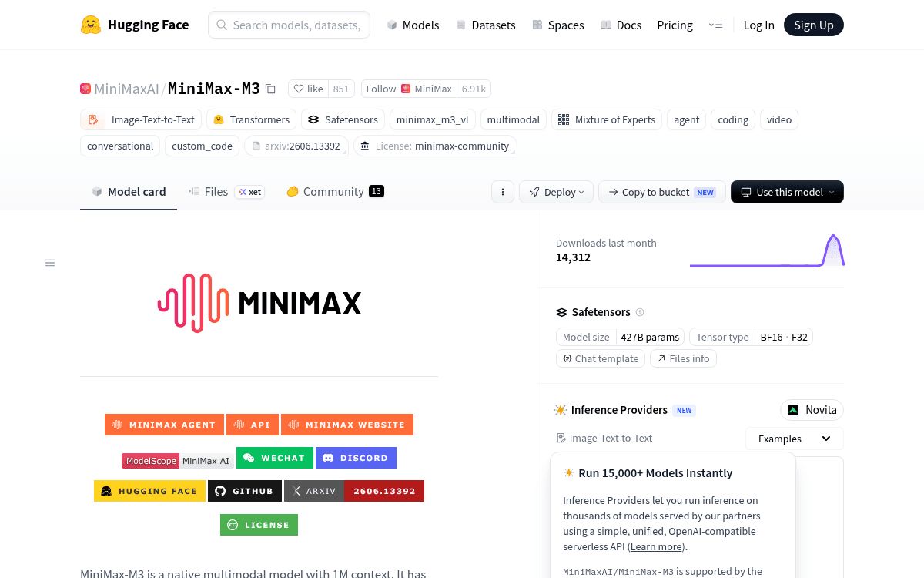Go to Datasets in navigation

pyautogui.click(x=485, y=25)
